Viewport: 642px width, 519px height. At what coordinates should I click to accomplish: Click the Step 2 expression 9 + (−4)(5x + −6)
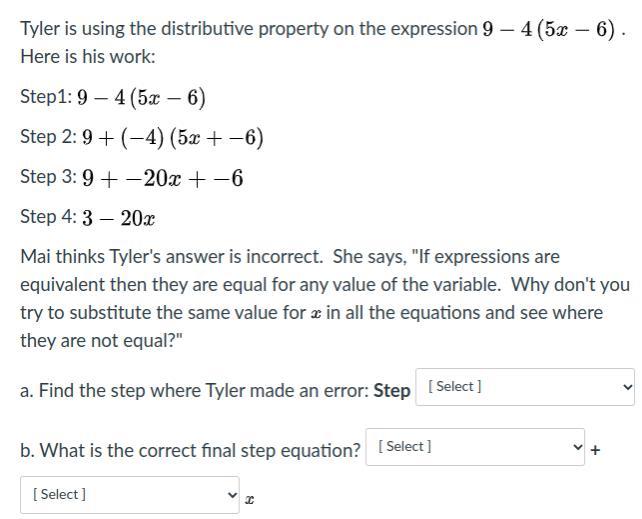tap(172, 138)
